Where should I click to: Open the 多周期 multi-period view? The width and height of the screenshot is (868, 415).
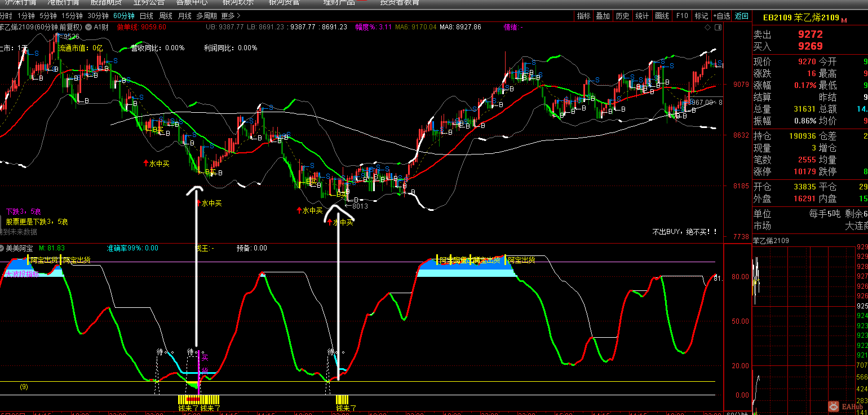point(206,16)
